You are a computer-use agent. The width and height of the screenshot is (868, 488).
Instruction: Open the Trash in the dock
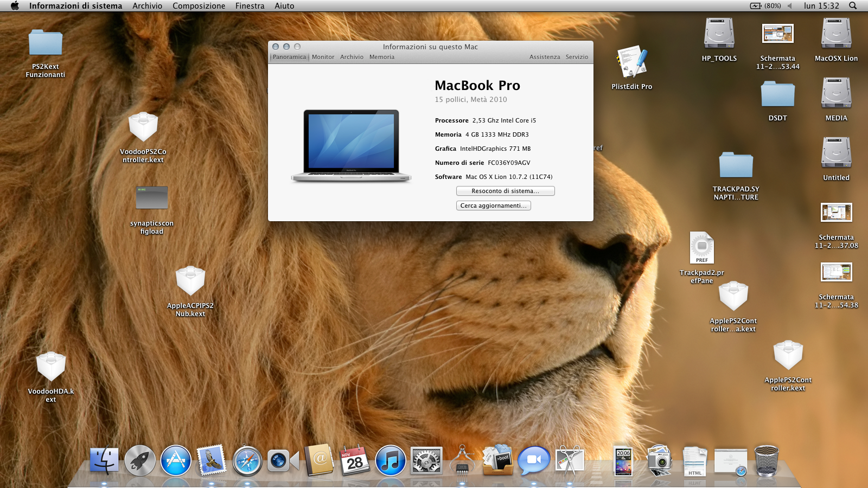coord(767,461)
